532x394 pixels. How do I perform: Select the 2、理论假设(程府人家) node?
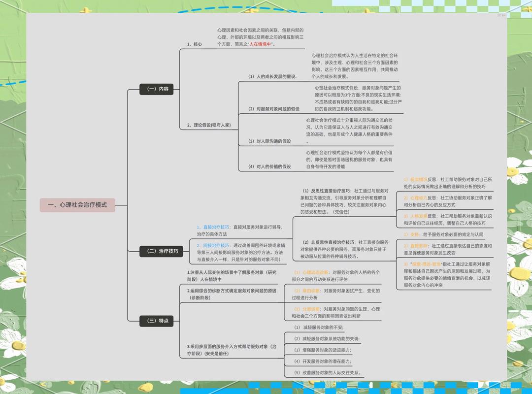(209, 125)
